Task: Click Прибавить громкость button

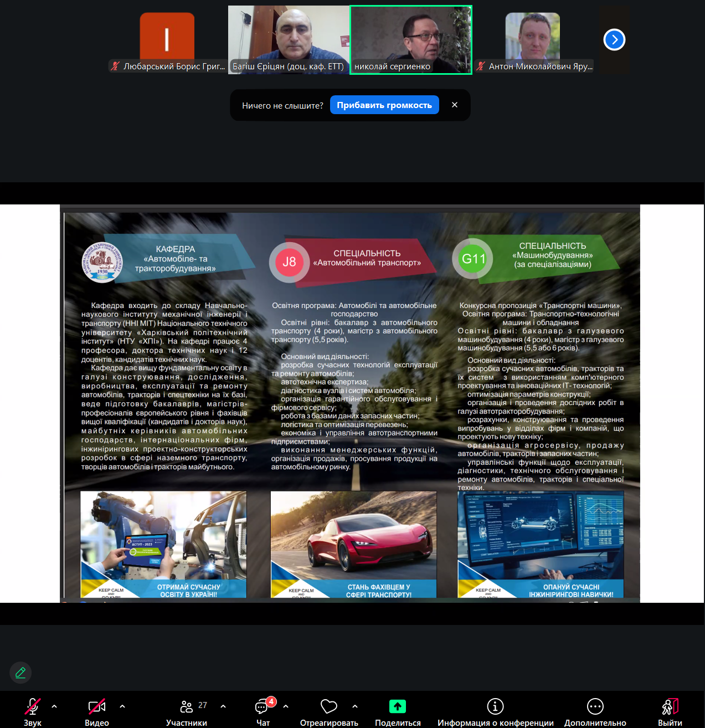Action: (x=384, y=105)
